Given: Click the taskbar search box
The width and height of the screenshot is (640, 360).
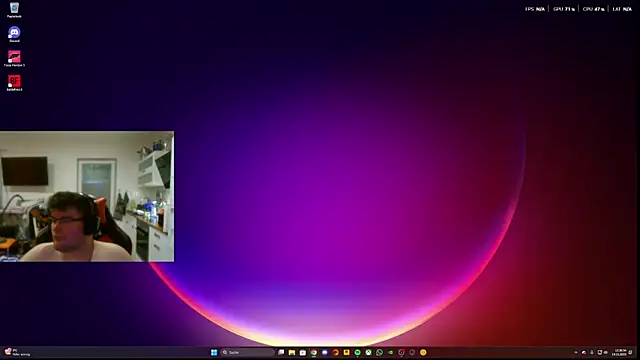Looking at the screenshot, I should tap(247, 352).
